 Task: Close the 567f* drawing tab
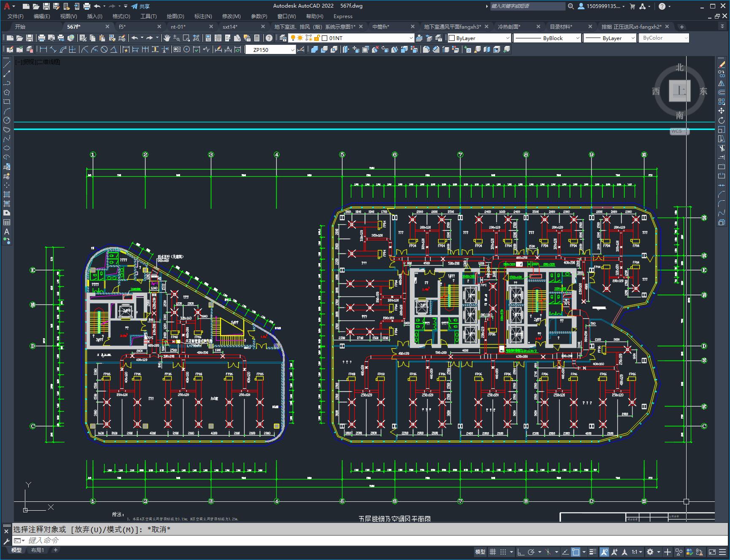(x=107, y=27)
